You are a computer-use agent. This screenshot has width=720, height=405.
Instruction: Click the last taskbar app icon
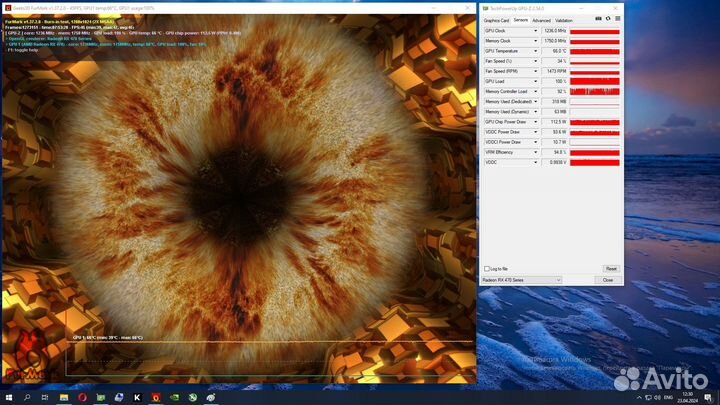point(211,397)
